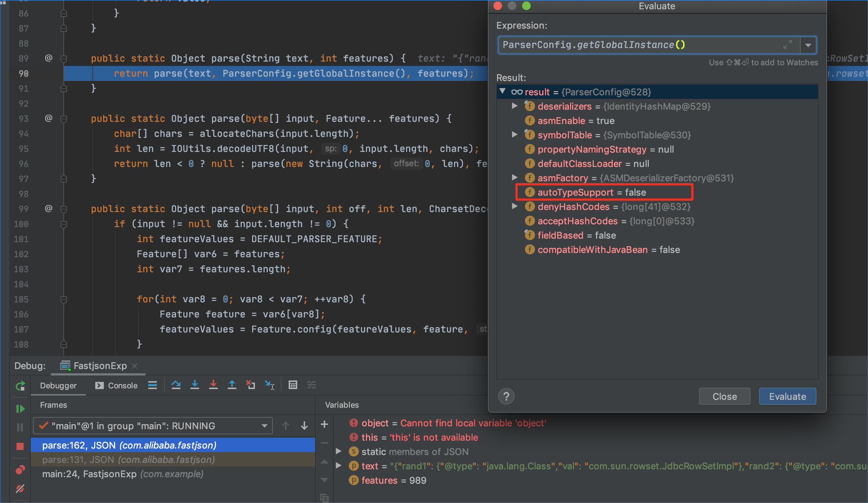Screen dimensions: 868x503
Task: Click the Step Into icon
Action: point(194,385)
